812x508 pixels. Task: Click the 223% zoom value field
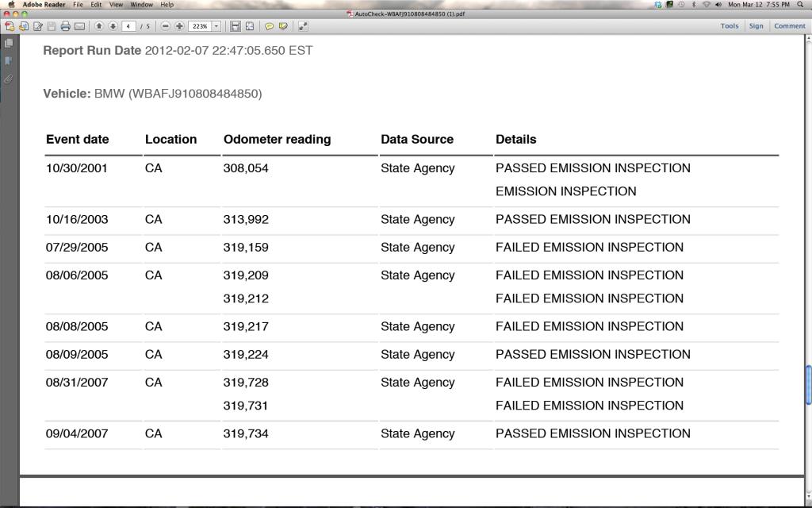coord(200,26)
